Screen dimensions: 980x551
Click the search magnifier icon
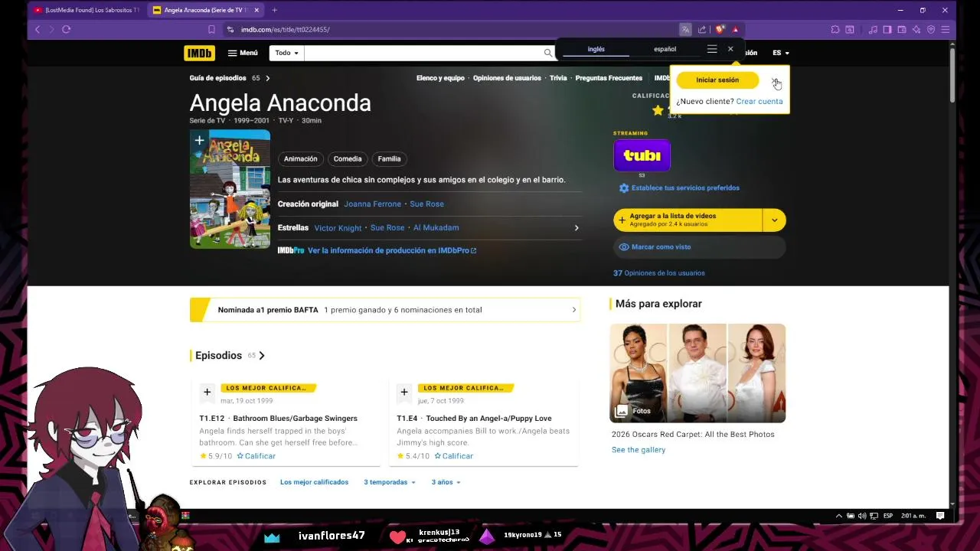tap(547, 53)
